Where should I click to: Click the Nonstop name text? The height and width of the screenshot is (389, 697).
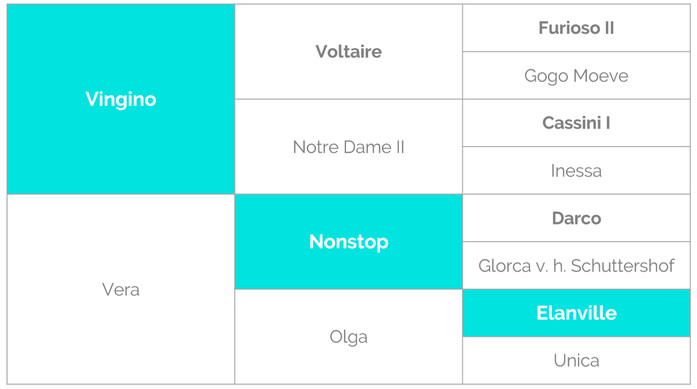[348, 242]
